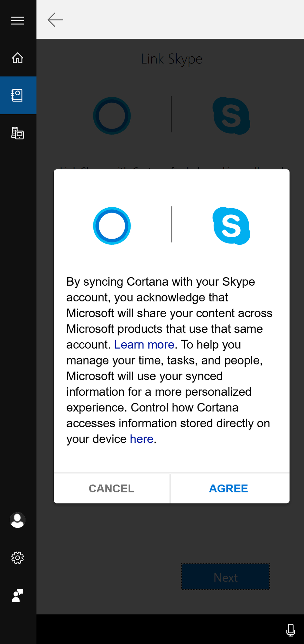Click the "By syncing Cortana" consent paragraph
The image size is (304, 644).
click(x=170, y=360)
